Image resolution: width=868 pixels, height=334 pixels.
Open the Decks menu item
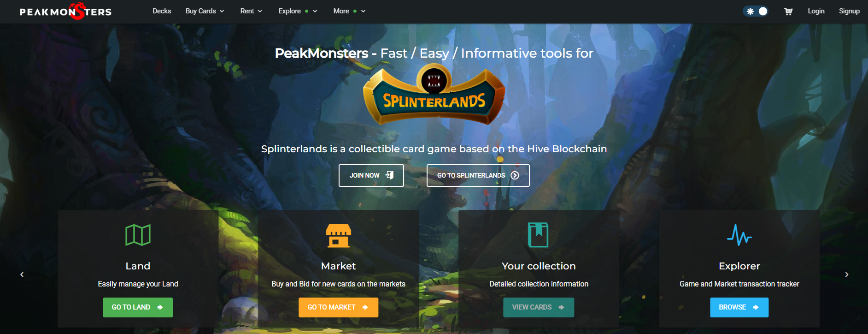tap(162, 11)
